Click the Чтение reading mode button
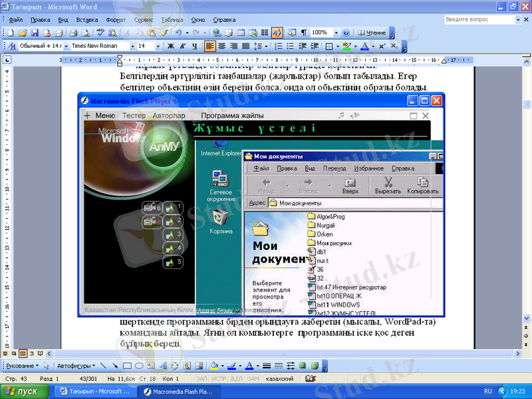 coord(372,33)
